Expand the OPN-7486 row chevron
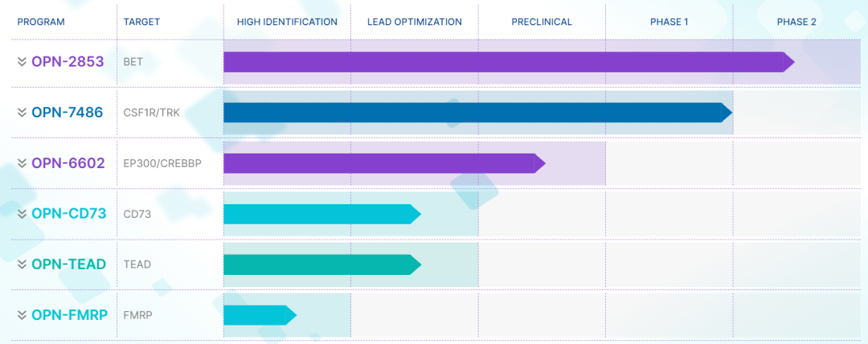The image size is (868, 344). [22, 113]
